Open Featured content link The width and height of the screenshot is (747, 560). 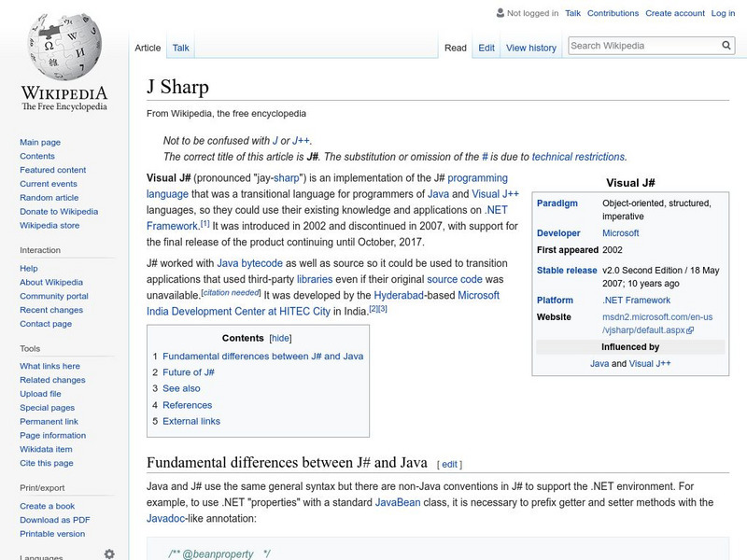(x=53, y=170)
